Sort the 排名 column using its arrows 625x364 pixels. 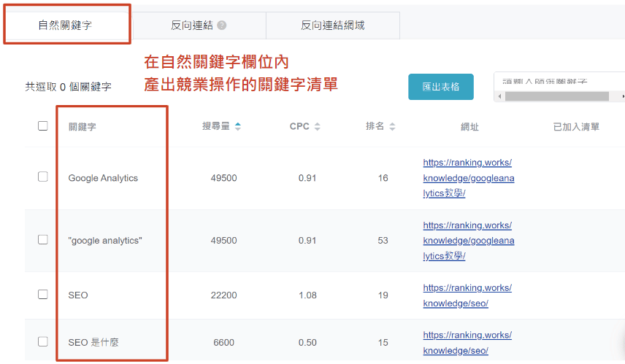[392, 126]
